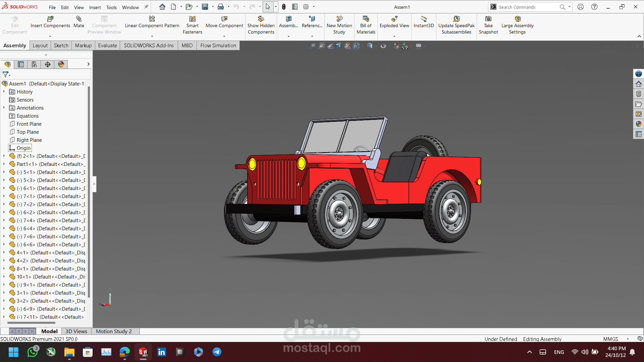Viewport: 644px width, 362px height.
Task: Open the ConfigurationManager tab icon
Action: [34, 64]
